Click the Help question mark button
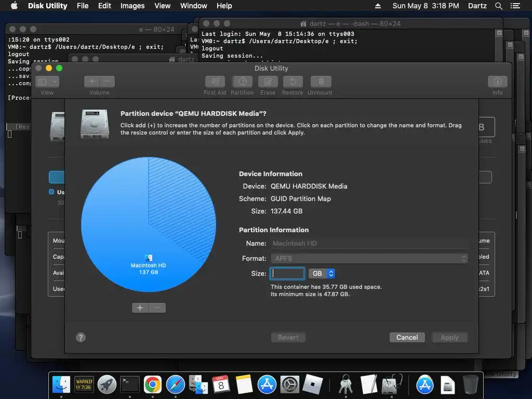This screenshot has width=532, height=399. point(81,337)
